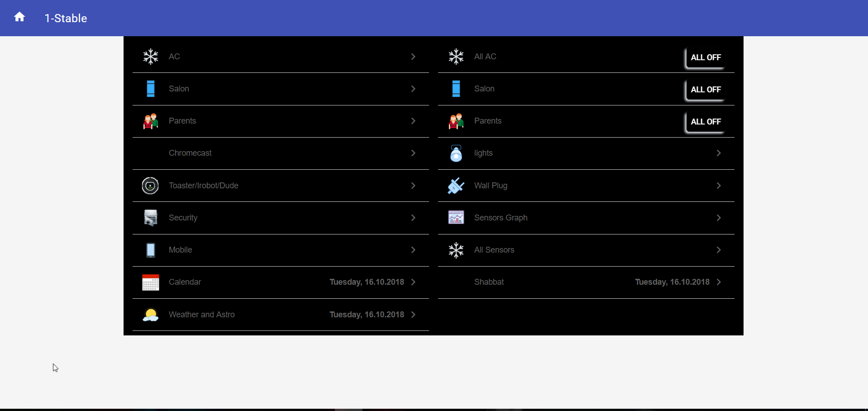Click the blue icon in the Salon row with ALL OFF
This screenshot has width=868, height=411.
[x=456, y=89]
